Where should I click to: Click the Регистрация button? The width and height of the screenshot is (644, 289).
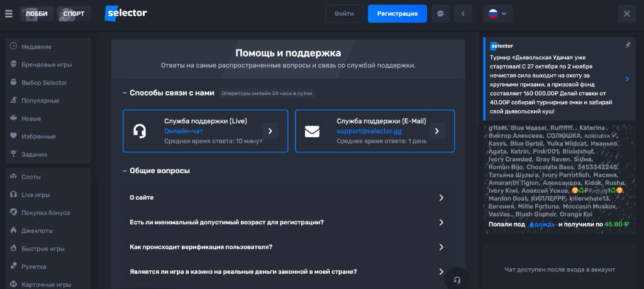pos(397,14)
